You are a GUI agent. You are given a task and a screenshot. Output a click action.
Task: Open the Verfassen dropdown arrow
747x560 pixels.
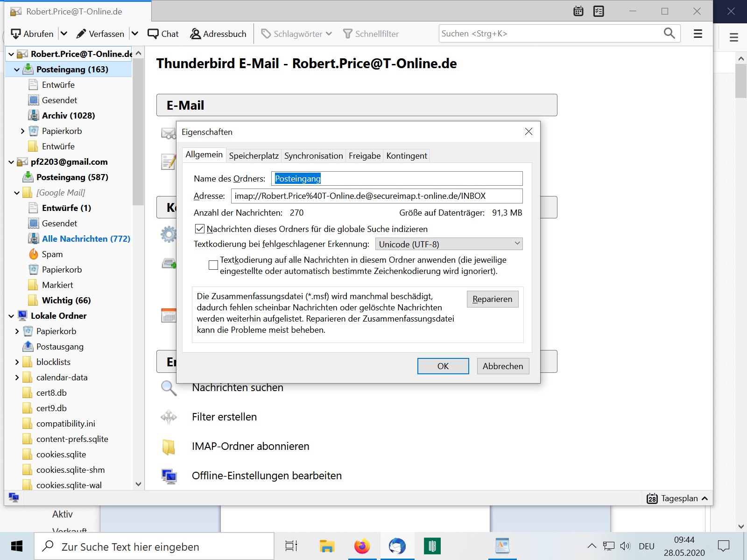point(135,34)
